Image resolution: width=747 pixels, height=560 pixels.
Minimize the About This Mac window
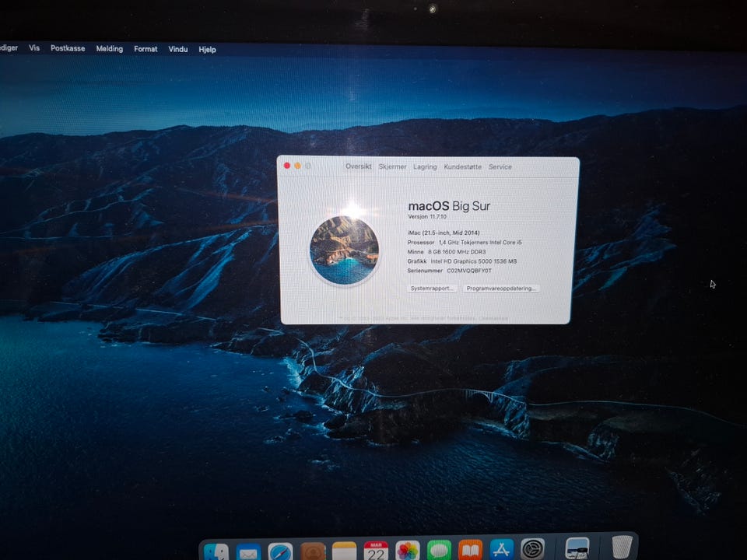(297, 166)
